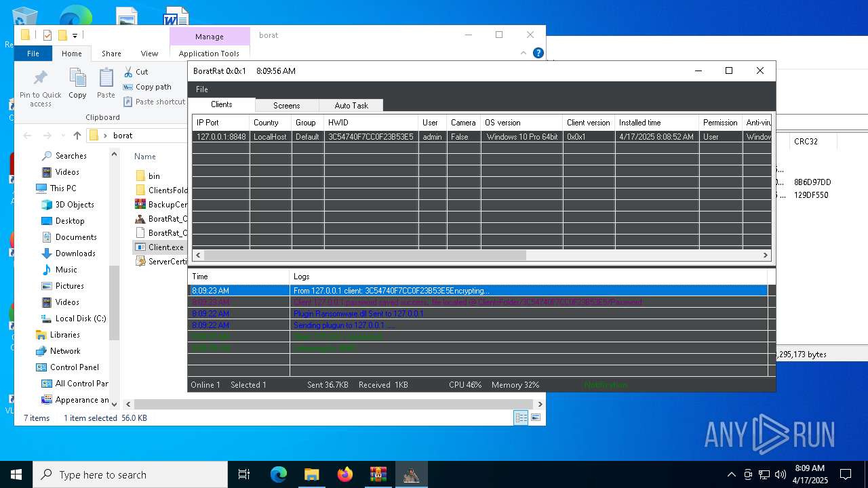This screenshot has width=868, height=488.
Task: Switch to Screens tab
Action: tap(286, 105)
